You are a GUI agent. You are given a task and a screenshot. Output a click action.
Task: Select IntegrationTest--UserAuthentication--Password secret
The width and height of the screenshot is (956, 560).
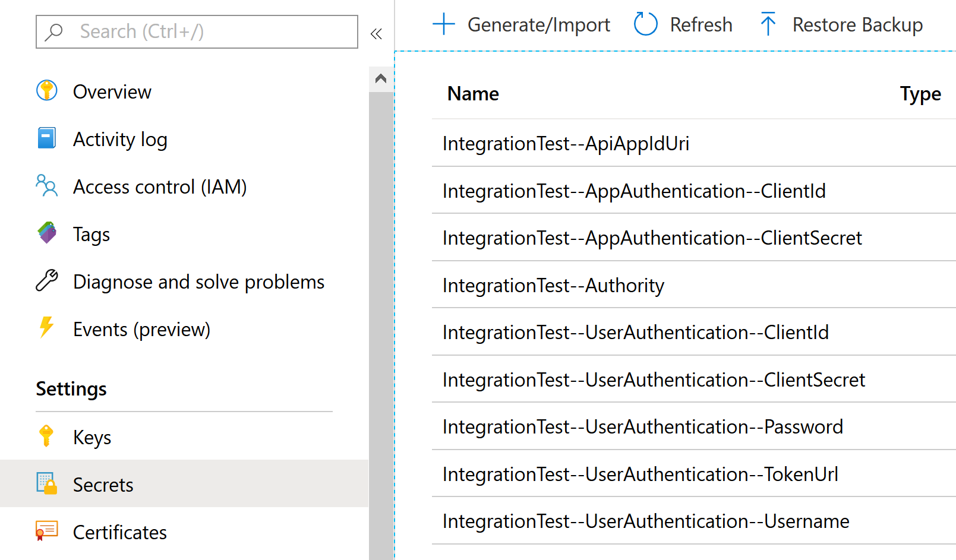click(642, 427)
